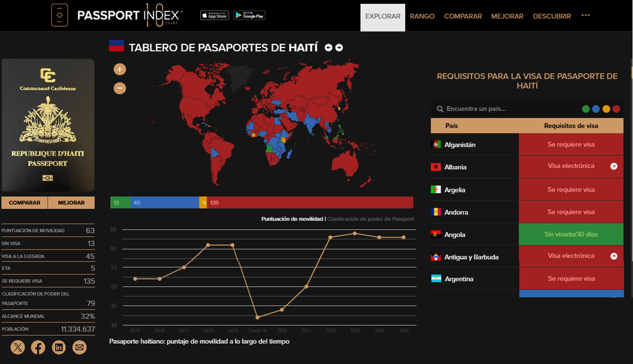Screen dimensions: 633x364
Task: Click the yellow 5 segment of bar
Action: pyautogui.click(x=203, y=203)
